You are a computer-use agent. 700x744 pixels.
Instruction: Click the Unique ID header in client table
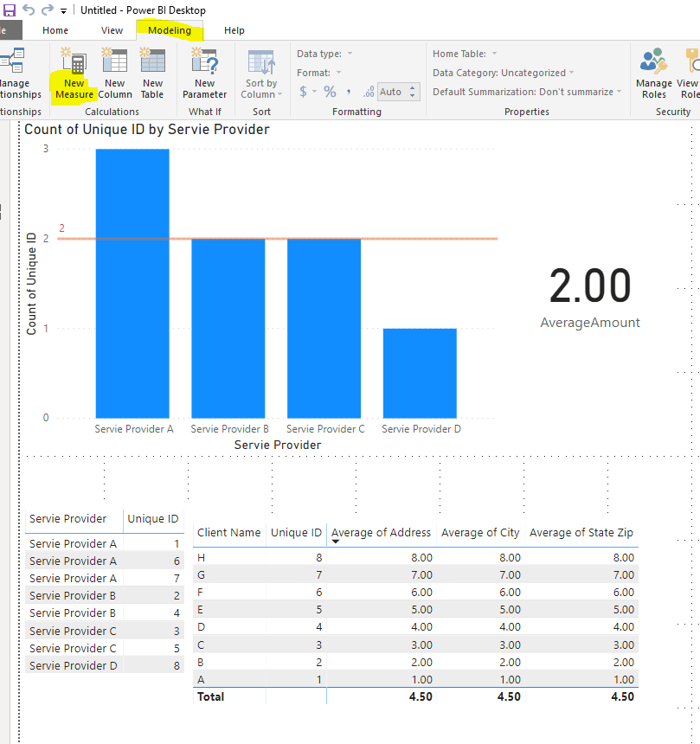296,532
